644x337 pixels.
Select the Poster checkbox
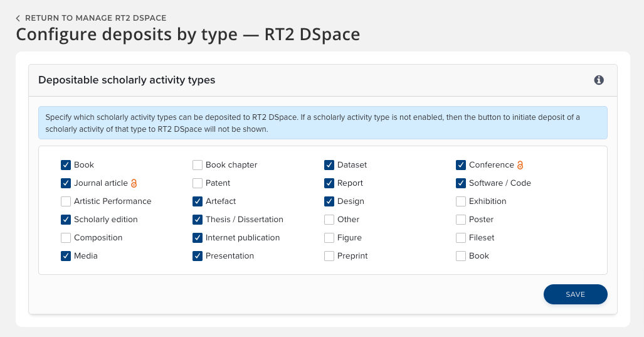click(461, 220)
